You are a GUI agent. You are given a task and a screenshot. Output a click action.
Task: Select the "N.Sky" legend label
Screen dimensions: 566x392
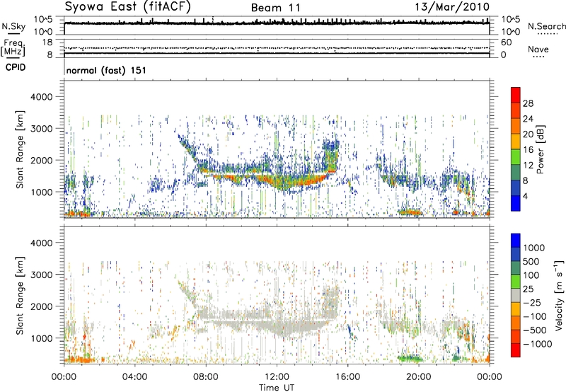(x=13, y=27)
